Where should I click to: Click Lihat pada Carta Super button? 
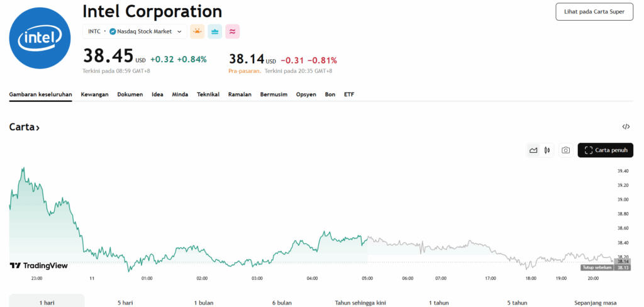point(594,12)
